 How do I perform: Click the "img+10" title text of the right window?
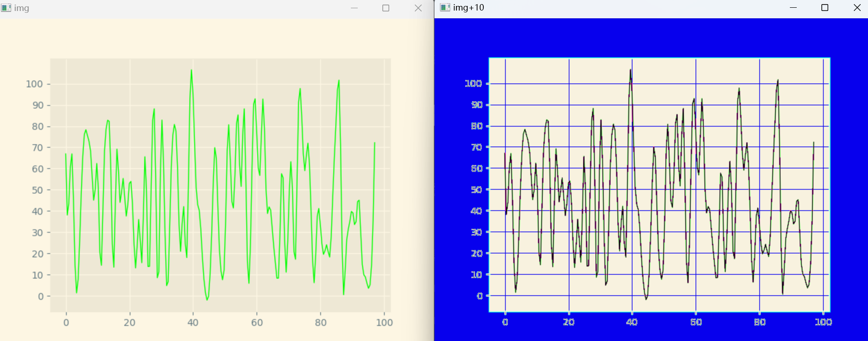[x=469, y=7]
